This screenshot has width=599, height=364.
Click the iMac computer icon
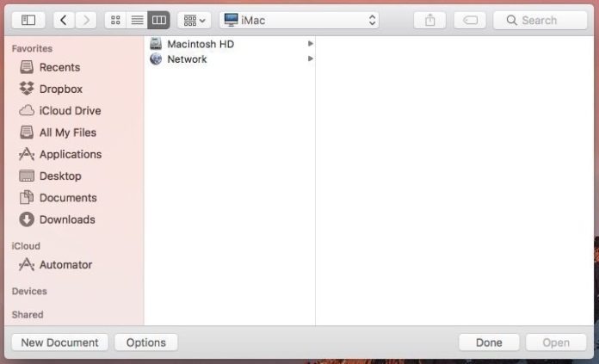click(x=232, y=20)
